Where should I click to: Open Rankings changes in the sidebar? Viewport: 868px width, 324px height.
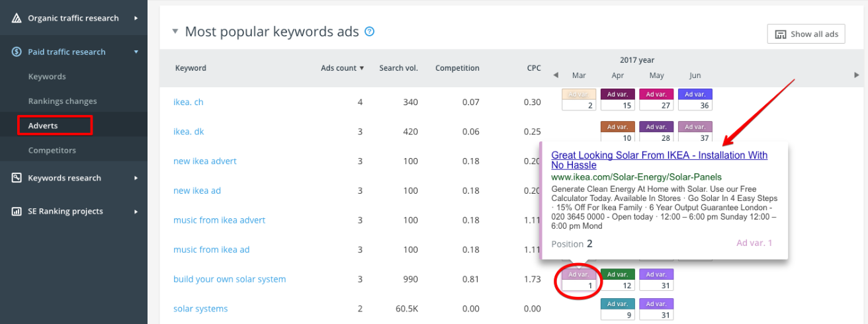click(62, 101)
